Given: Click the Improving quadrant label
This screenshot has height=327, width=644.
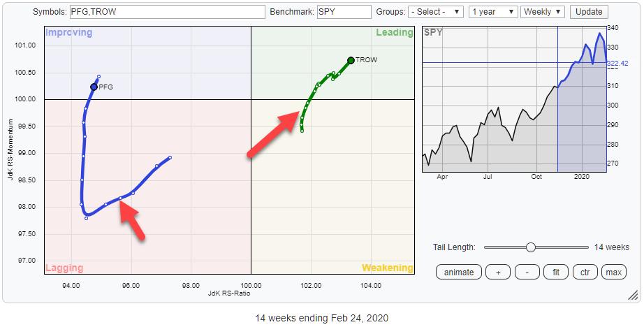Looking at the screenshot, I should tap(68, 33).
